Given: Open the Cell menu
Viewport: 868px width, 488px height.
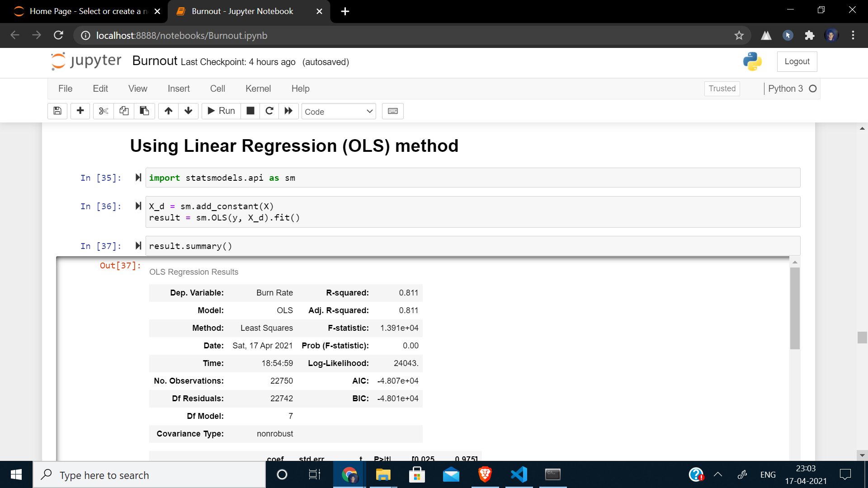Looking at the screenshot, I should 217,89.
